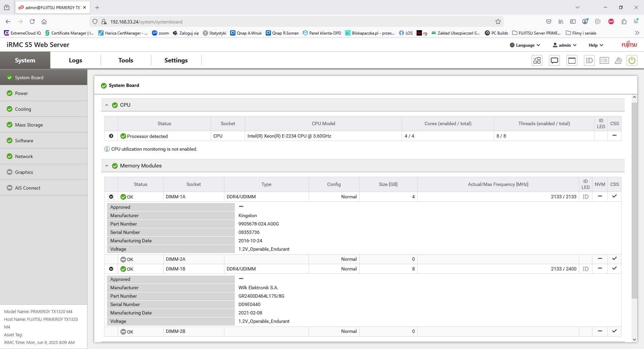This screenshot has width=644, height=349.
Task: Toggle the ID LED icon in the top toolbar
Action: click(x=589, y=60)
